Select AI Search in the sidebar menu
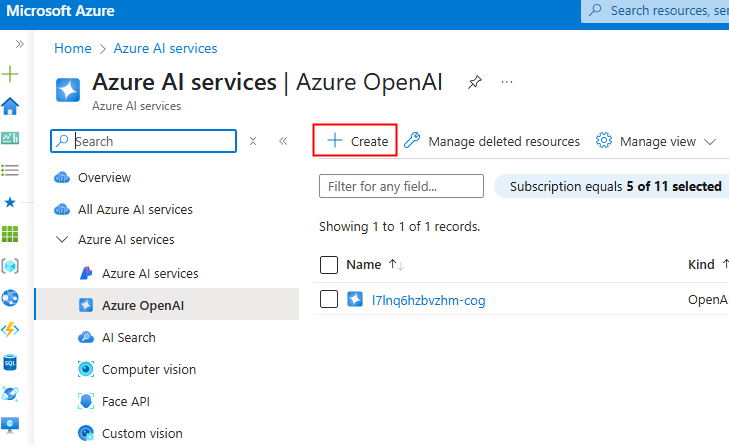729x445 pixels. (x=128, y=338)
